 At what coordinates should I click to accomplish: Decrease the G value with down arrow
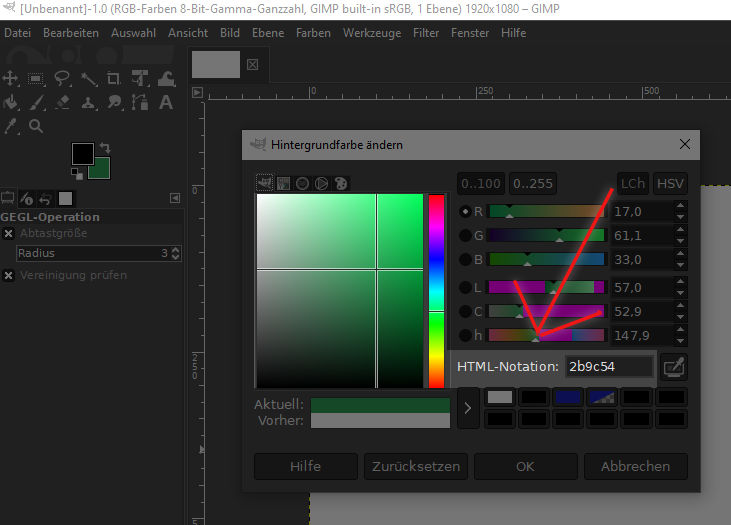680,241
